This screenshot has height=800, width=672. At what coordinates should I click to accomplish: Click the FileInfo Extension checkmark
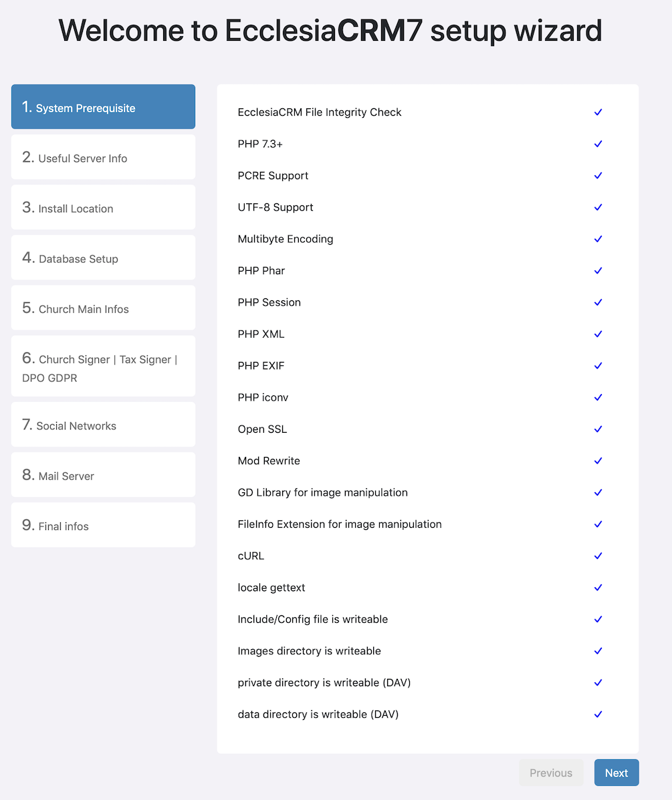pos(598,524)
